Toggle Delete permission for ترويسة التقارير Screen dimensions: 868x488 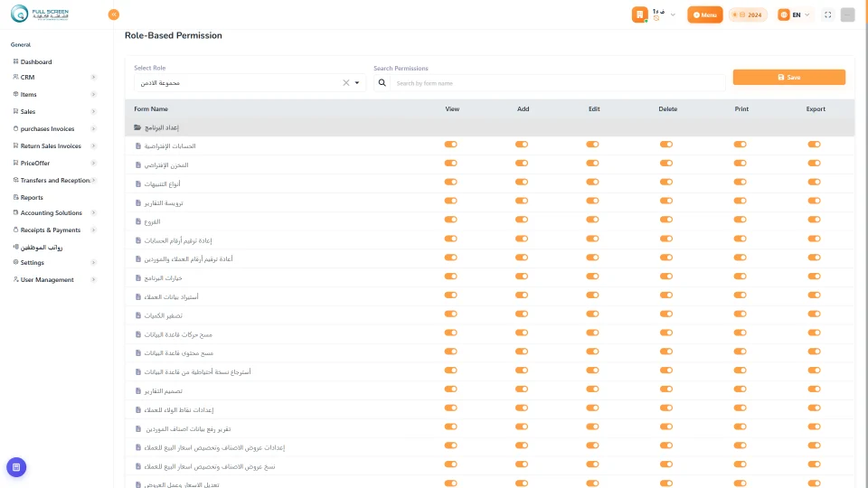tap(666, 201)
